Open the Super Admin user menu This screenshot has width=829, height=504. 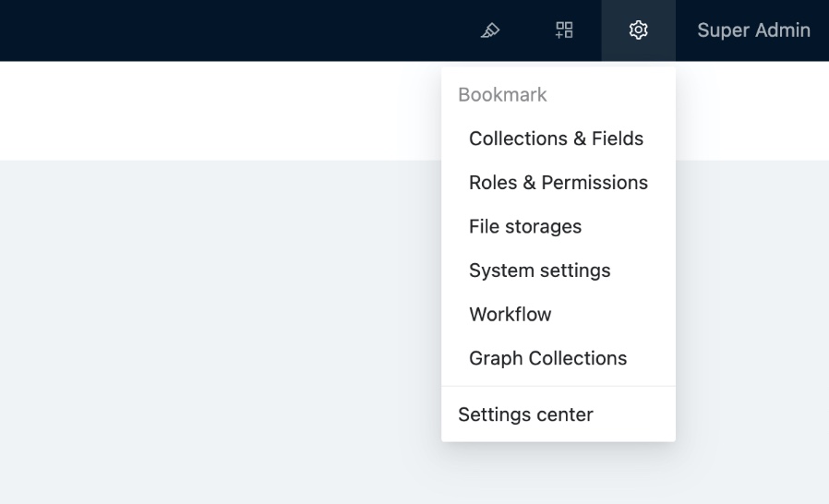pyautogui.click(x=753, y=30)
